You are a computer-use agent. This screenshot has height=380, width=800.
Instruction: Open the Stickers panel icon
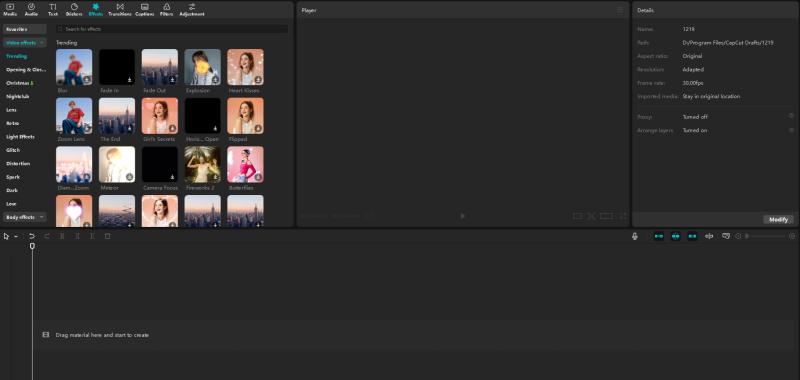[x=74, y=9]
